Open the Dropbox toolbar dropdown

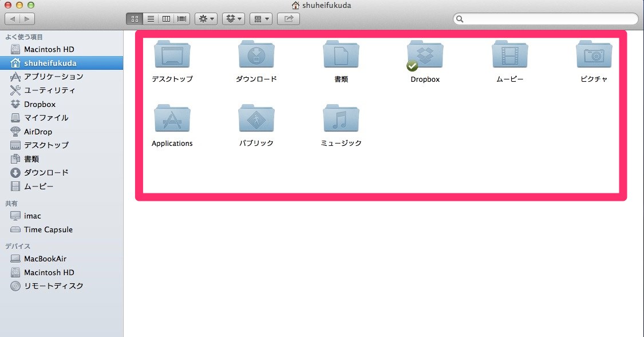(x=234, y=19)
